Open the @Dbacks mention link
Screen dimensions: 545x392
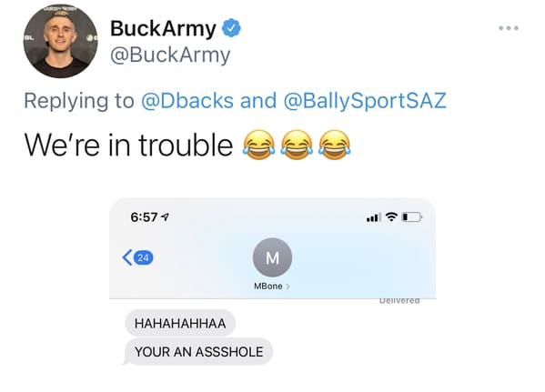(x=187, y=100)
